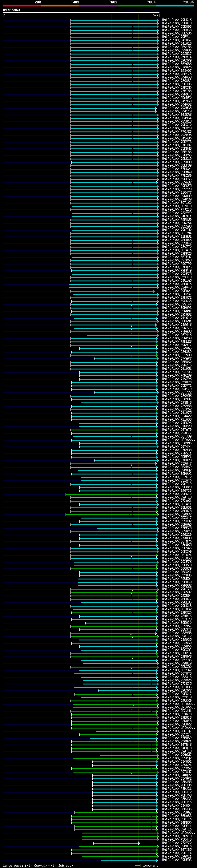The width and height of the screenshot is (197, 868).
Task: Click the UniRef100_Q9SM37 label
Action: point(177,54)
